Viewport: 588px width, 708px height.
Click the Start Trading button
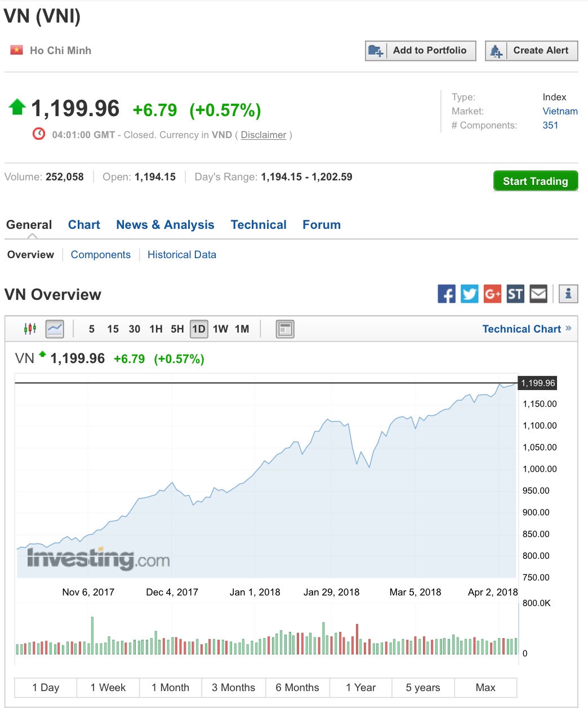pyautogui.click(x=536, y=181)
